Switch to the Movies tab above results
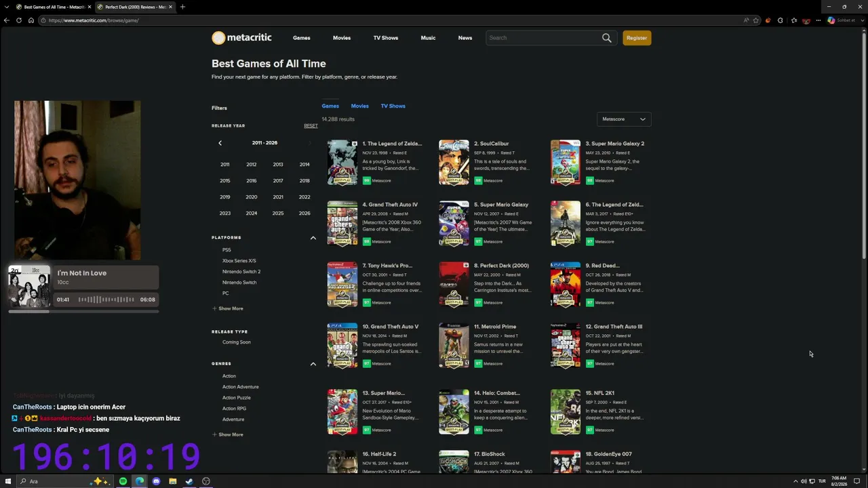 tap(360, 106)
